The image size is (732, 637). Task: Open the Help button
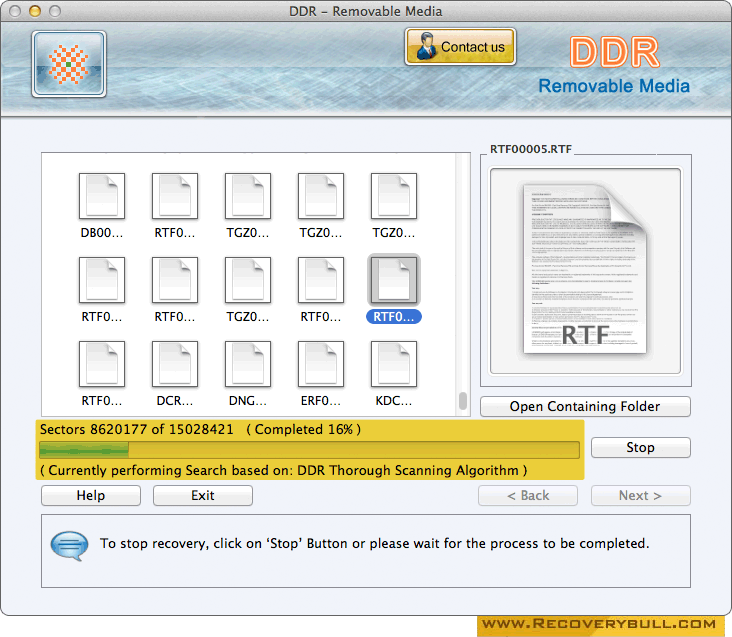(91, 496)
